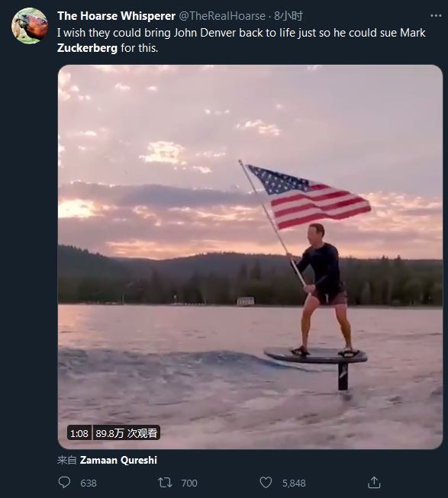Click the retweet arrows icon

(165, 483)
